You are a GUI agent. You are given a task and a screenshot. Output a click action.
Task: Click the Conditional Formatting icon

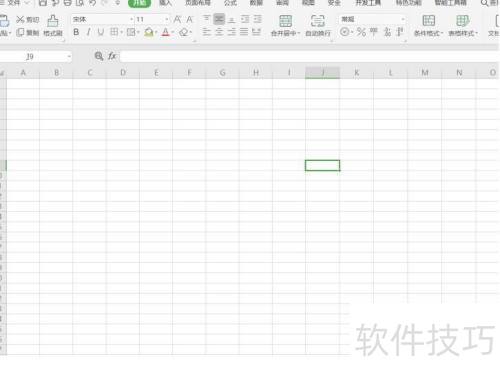[x=429, y=21]
